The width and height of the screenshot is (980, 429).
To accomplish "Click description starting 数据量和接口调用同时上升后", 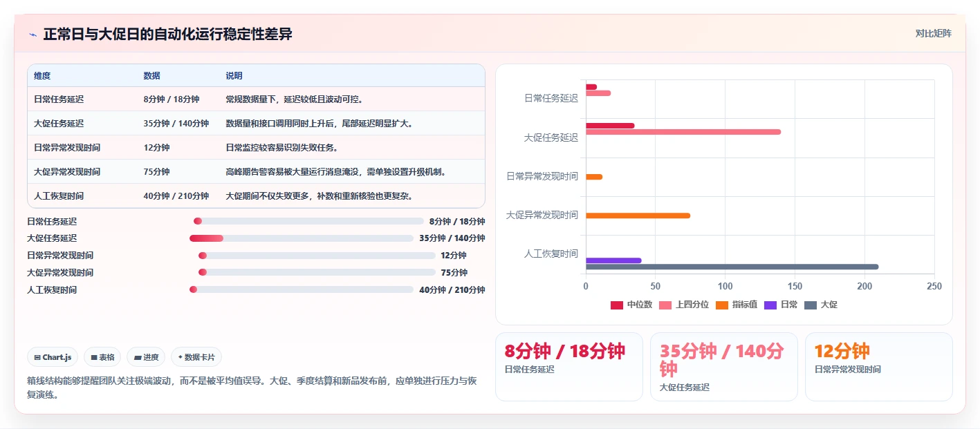I will click(x=320, y=124).
